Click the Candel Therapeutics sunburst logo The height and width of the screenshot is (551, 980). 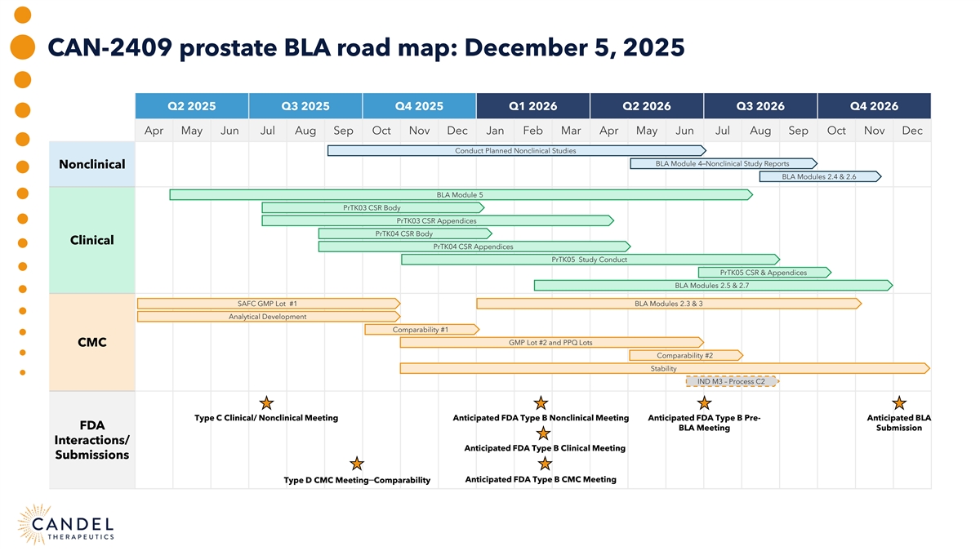click(34, 525)
